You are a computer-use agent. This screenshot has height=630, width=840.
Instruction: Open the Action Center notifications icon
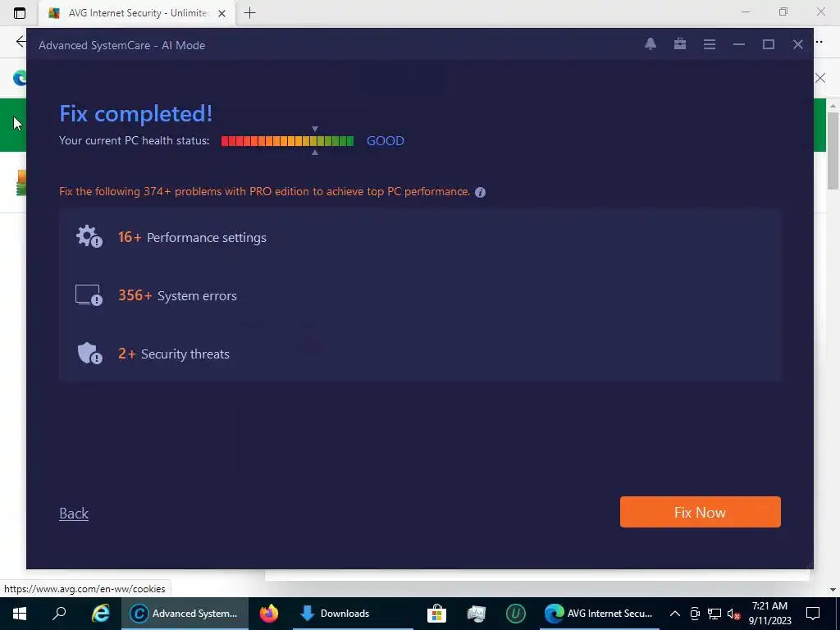point(813,614)
